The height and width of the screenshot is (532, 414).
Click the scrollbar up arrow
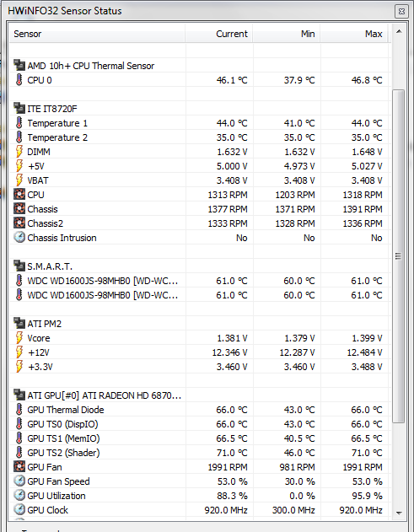pos(399,31)
